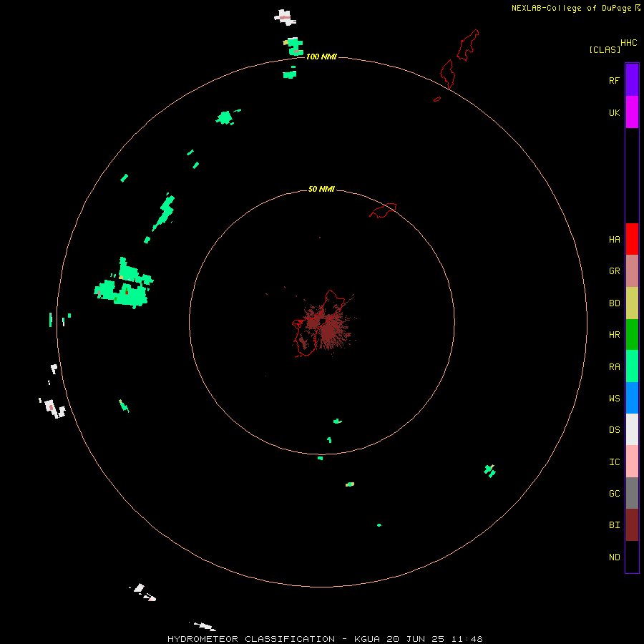Click the HR legend label
Viewport: 644px width, 644px height.
click(x=614, y=335)
